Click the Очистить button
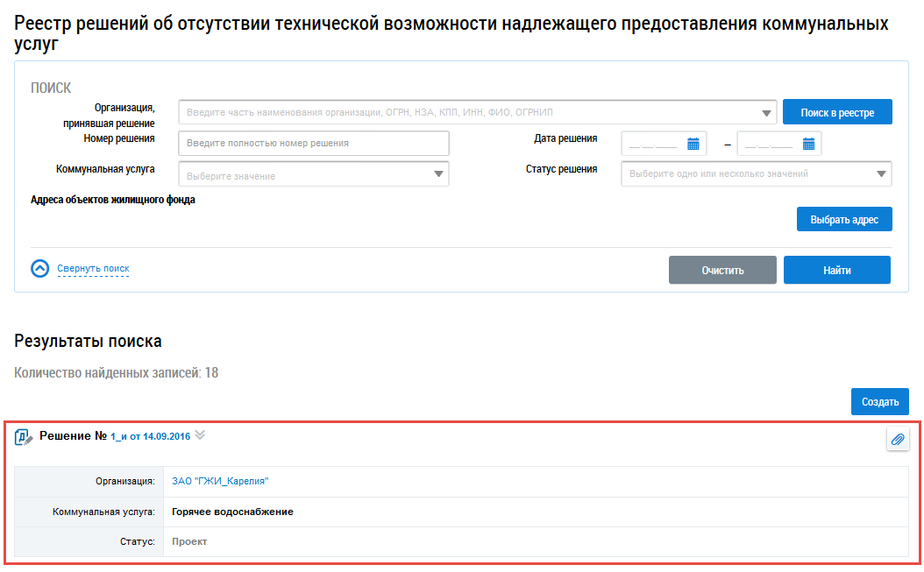The image size is (924, 572). point(722,271)
